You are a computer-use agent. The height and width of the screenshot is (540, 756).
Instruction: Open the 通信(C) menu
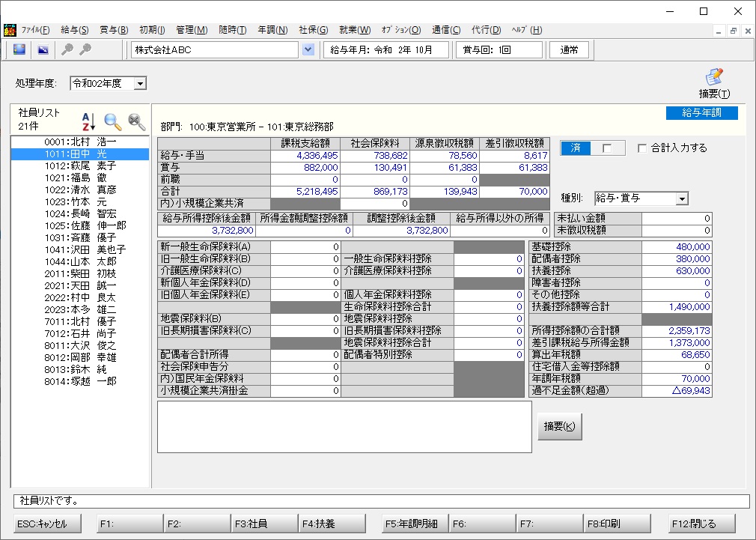(x=446, y=30)
